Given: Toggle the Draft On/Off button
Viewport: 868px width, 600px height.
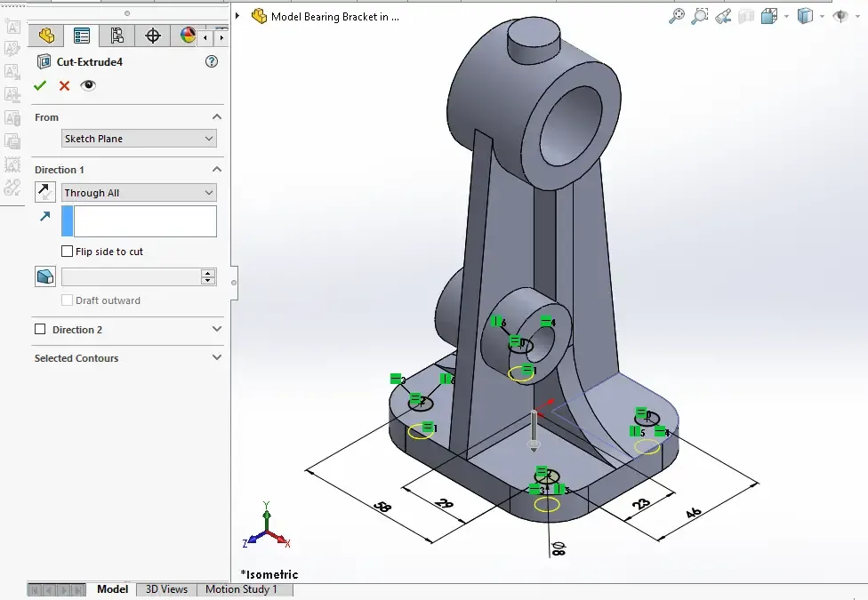Looking at the screenshot, I should point(44,276).
